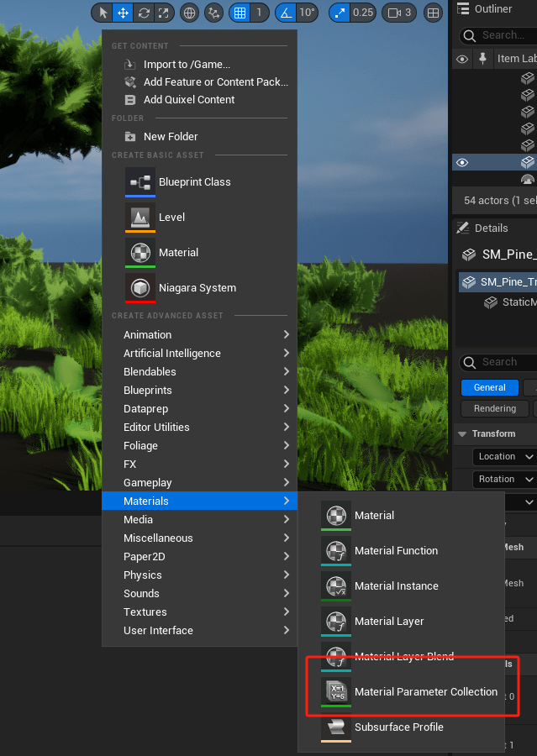This screenshot has height=756, width=537.
Task: Open the Rotation dropdown in Transform
Action: click(506, 479)
